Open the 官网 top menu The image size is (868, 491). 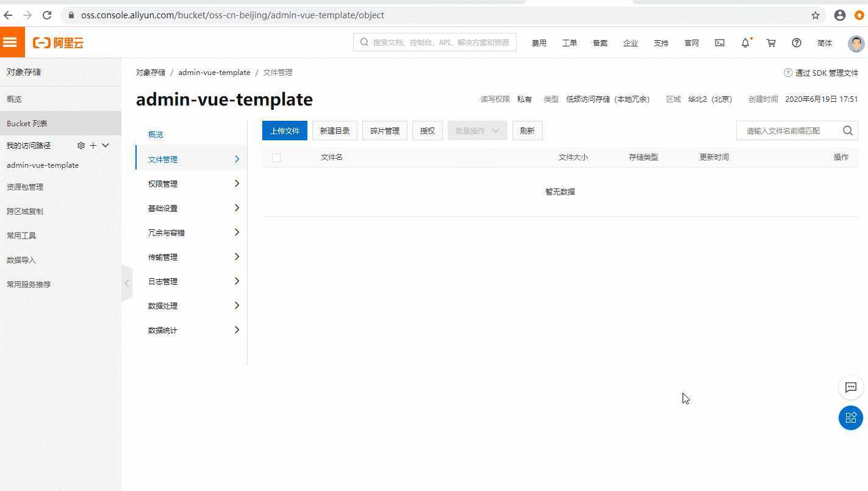pos(692,43)
